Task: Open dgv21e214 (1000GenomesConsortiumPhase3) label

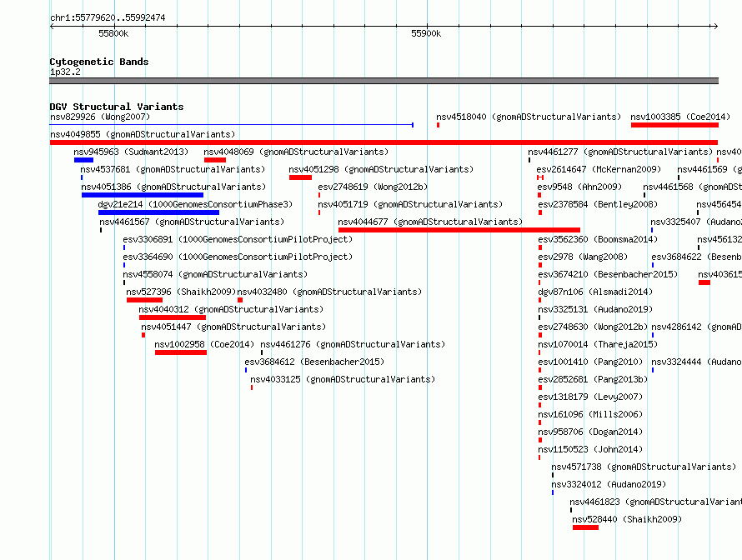Action: coord(195,204)
